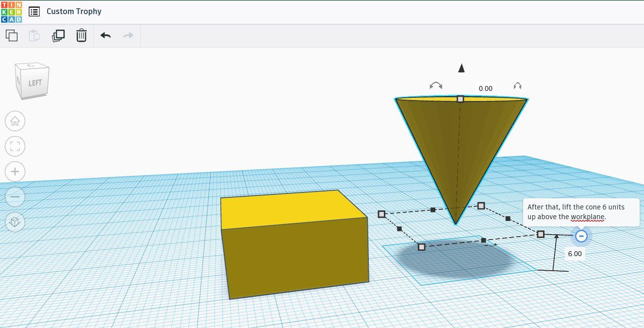Zoom out using the minus icon

point(15,196)
